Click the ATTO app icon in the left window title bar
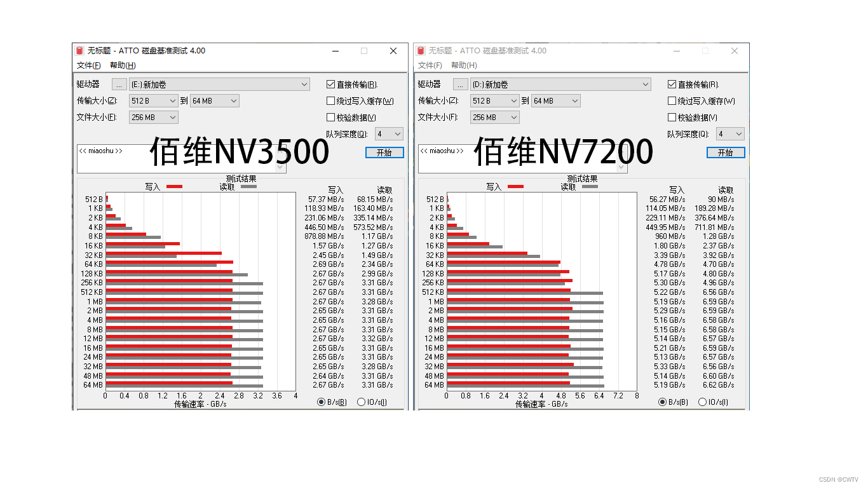Image resolution: width=868 pixels, height=488 pixels. coord(80,51)
